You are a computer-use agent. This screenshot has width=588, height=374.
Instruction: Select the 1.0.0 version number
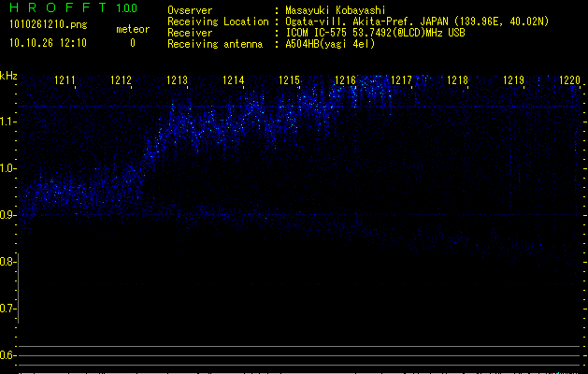[x=127, y=8]
